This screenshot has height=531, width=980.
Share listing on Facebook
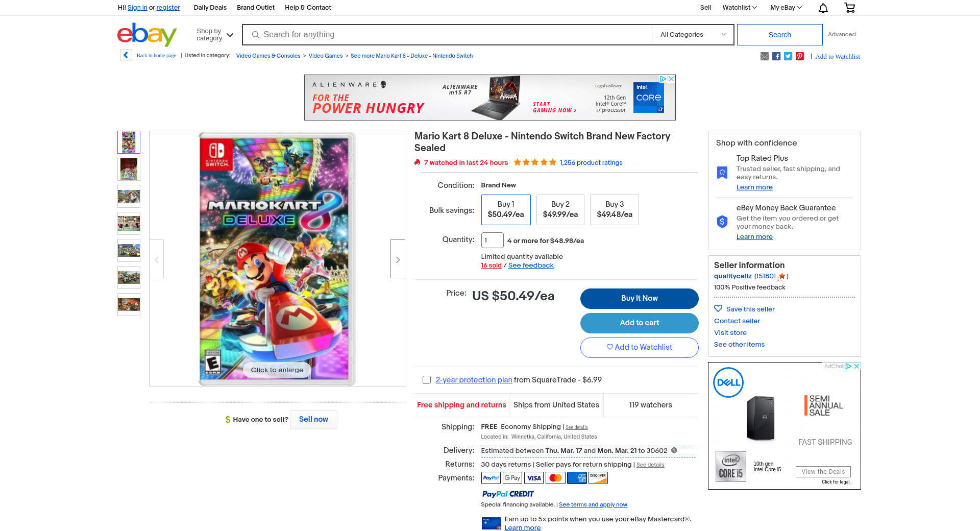(x=776, y=56)
